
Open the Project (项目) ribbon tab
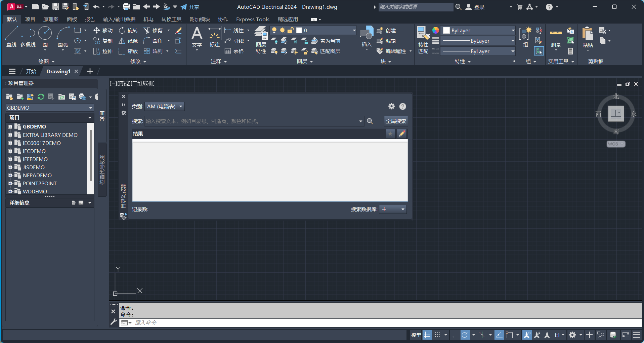point(30,20)
